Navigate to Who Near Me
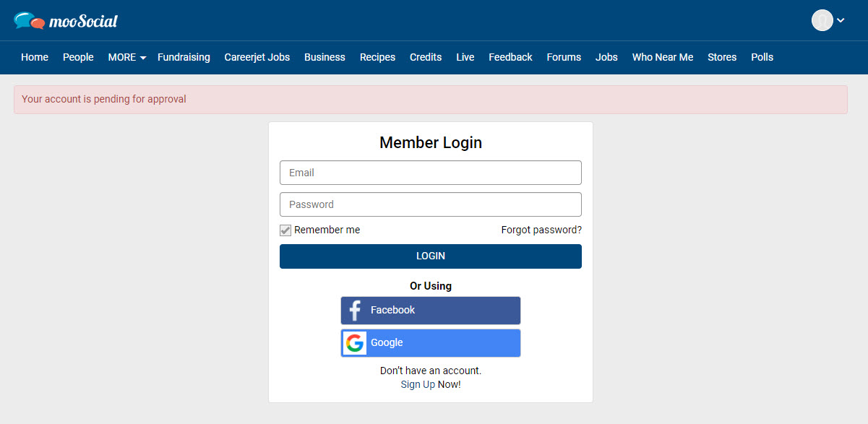This screenshot has height=424, width=868. pyautogui.click(x=663, y=57)
